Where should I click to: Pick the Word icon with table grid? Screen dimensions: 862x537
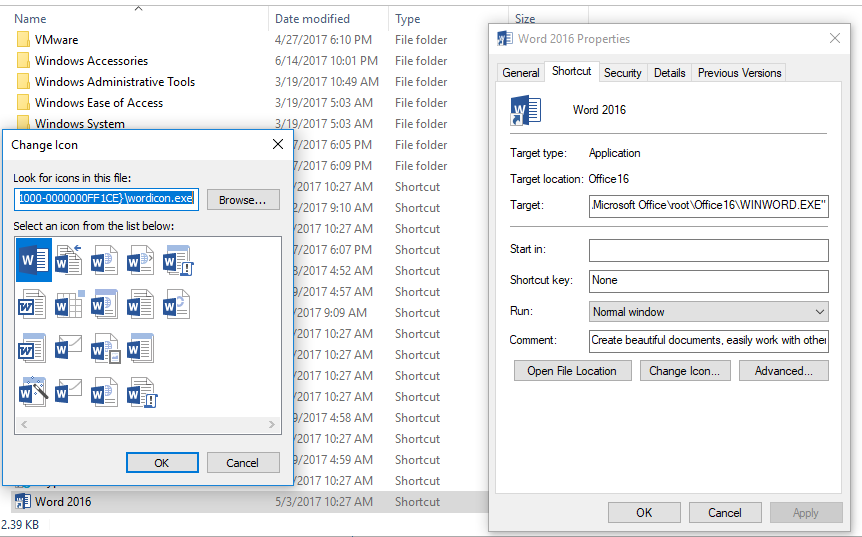pyautogui.click(x=69, y=304)
